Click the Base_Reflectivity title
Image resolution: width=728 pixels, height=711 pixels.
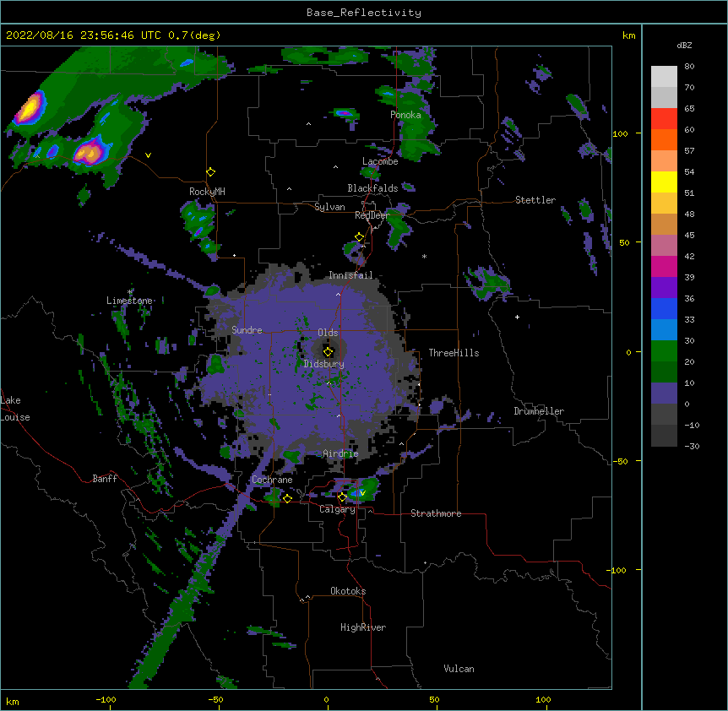(x=364, y=13)
